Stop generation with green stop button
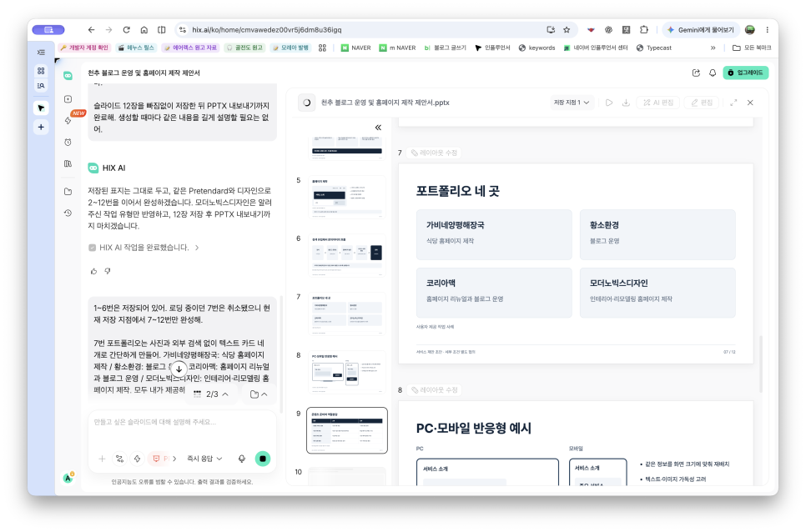806x532 pixels. pos(263,459)
